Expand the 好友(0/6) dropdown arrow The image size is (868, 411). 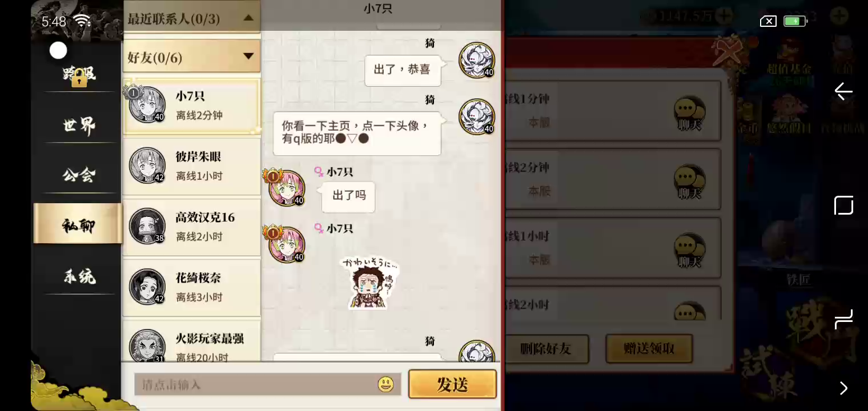pos(248,56)
